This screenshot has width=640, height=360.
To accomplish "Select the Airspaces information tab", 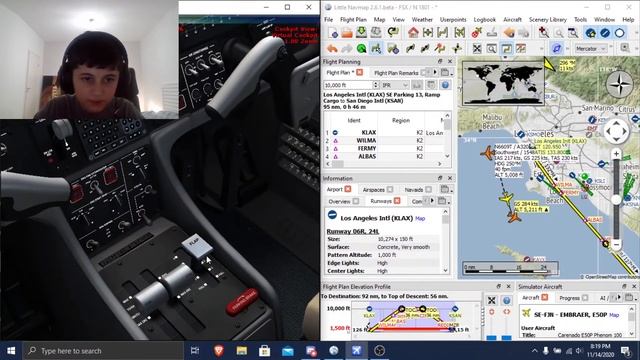I will [x=373, y=190].
